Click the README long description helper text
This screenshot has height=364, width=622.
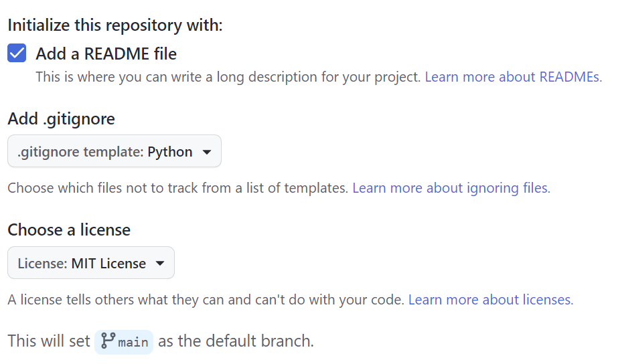(228, 77)
